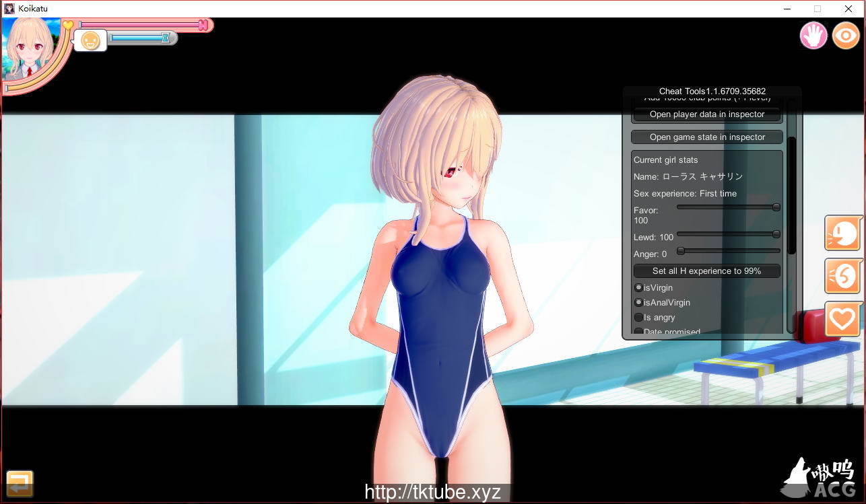Click the Cheat Tools panel scrollbar
Screen dimensions: 866x504
click(x=792, y=195)
